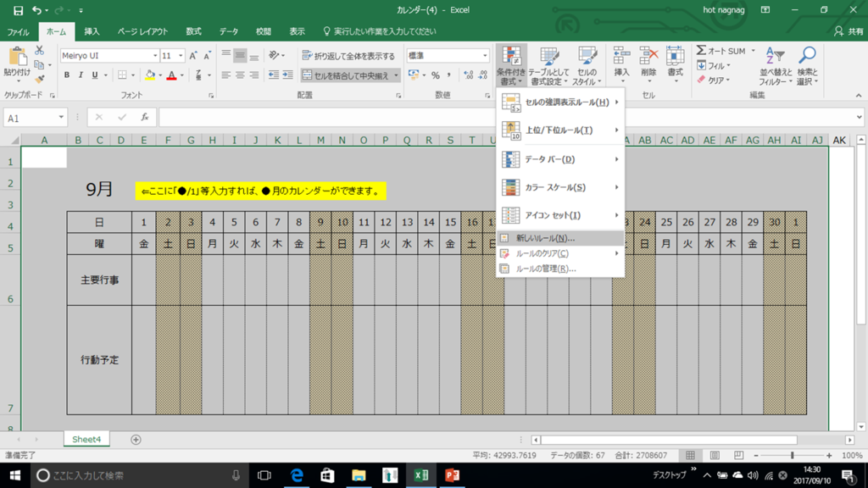Decrease decimal places
This screenshot has height=488, width=868.
[482, 75]
